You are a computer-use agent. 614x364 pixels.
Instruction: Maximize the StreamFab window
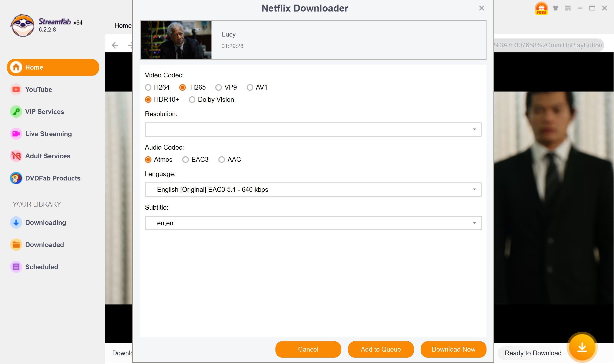point(592,8)
